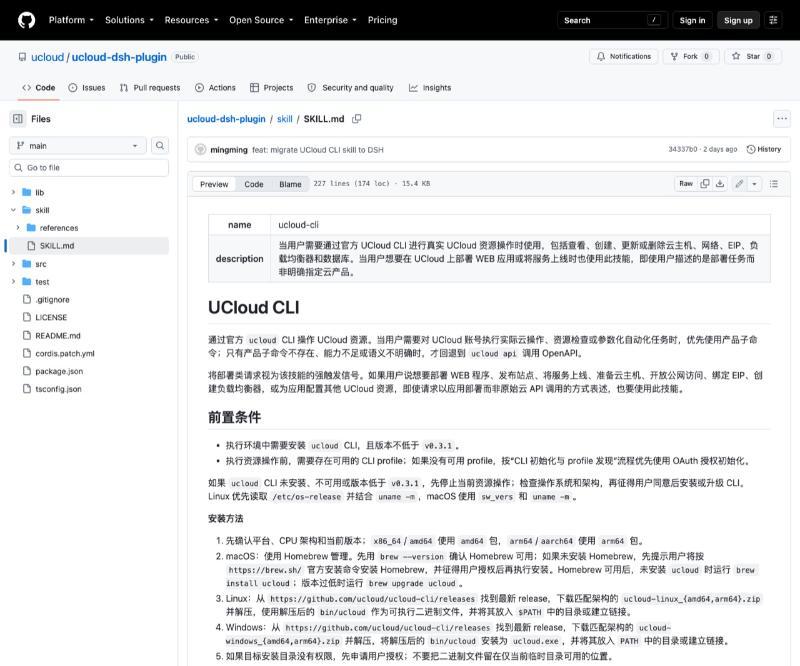The width and height of the screenshot is (800, 666).
Task: Open the three-dot more options button
Action: tap(782, 118)
